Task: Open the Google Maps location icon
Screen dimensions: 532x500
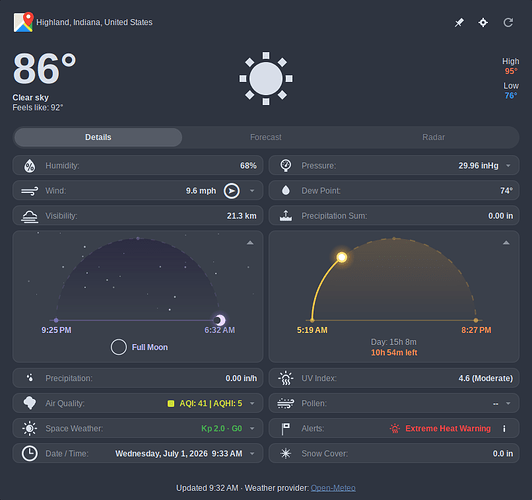Action: coord(23,22)
